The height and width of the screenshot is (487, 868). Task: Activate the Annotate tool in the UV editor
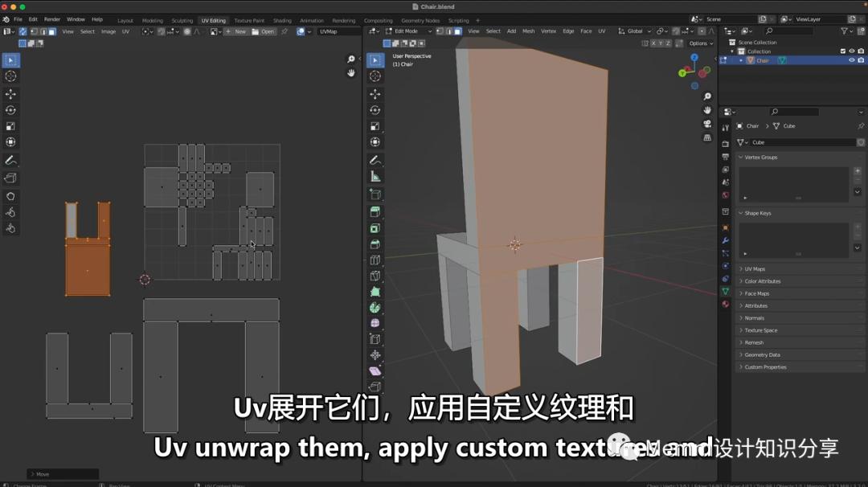(x=10, y=160)
